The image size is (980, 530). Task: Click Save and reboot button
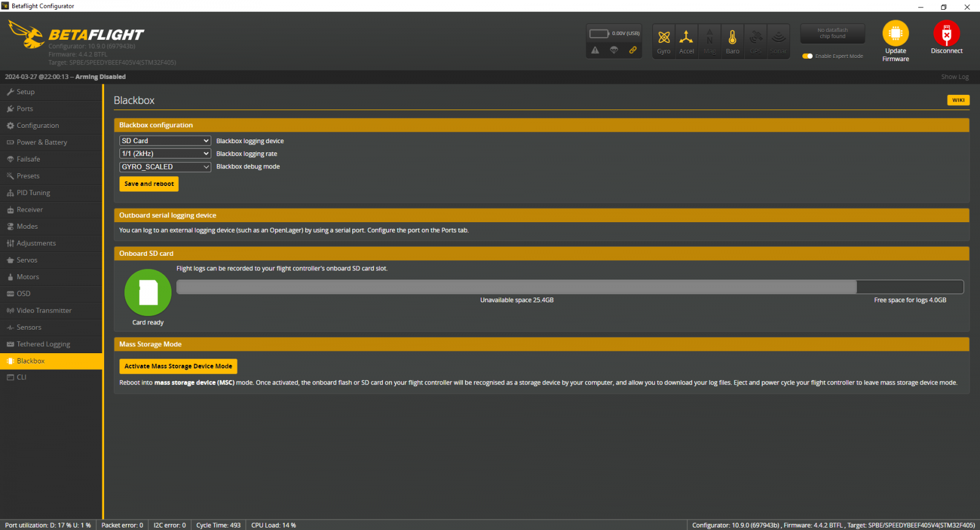click(149, 184)
